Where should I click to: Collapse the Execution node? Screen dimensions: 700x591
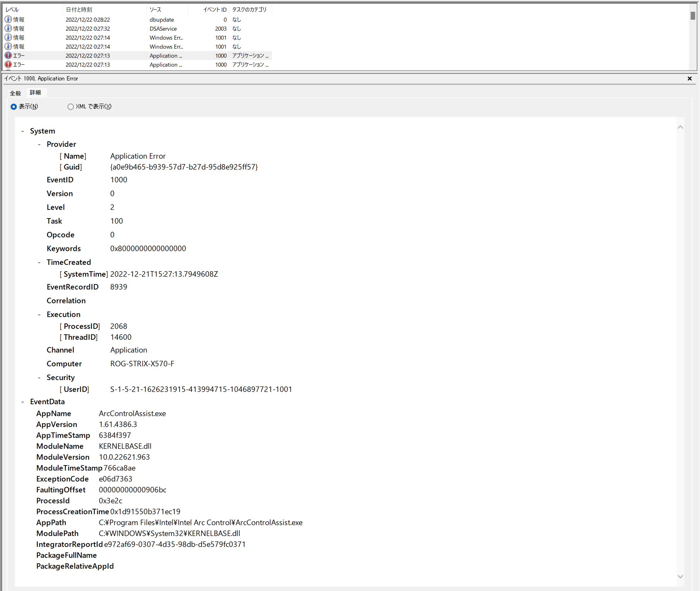pyautogui.click(x=39, y=314)
